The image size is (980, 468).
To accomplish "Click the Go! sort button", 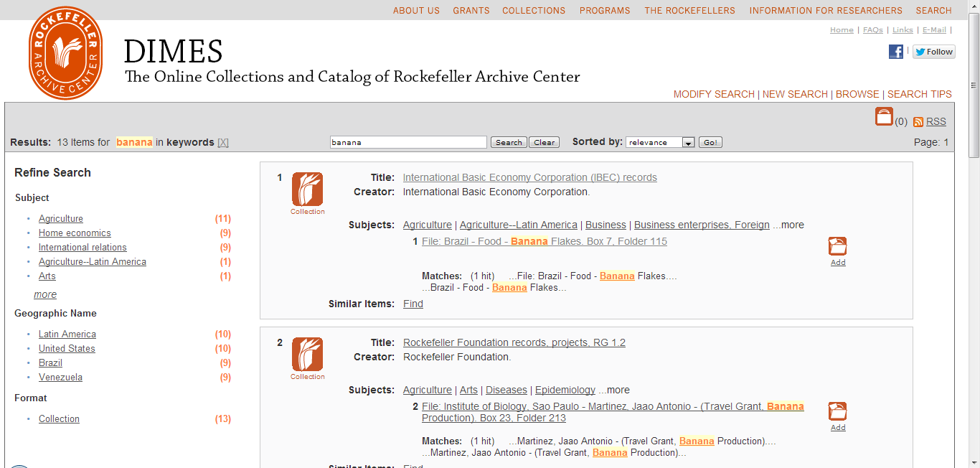I will (710, 142).
